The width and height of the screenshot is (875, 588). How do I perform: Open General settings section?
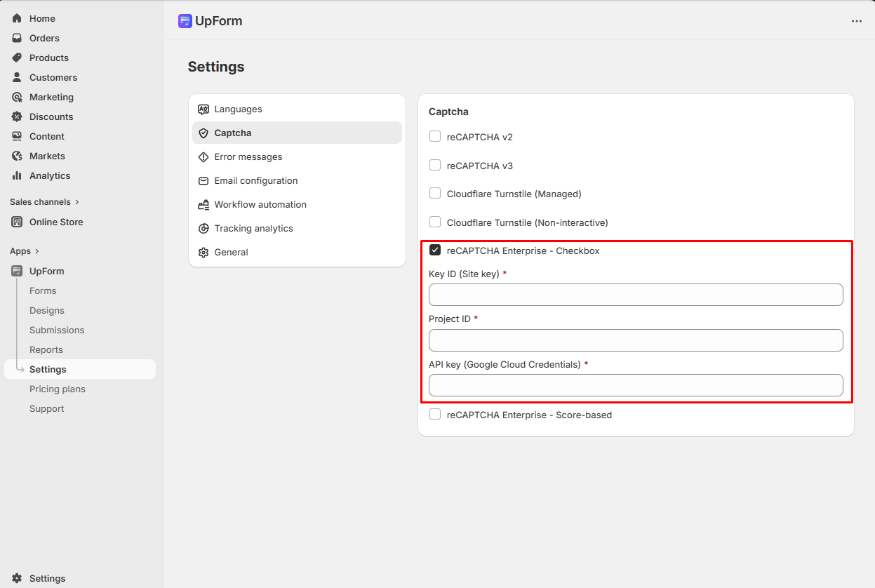(x=297, y=253)
